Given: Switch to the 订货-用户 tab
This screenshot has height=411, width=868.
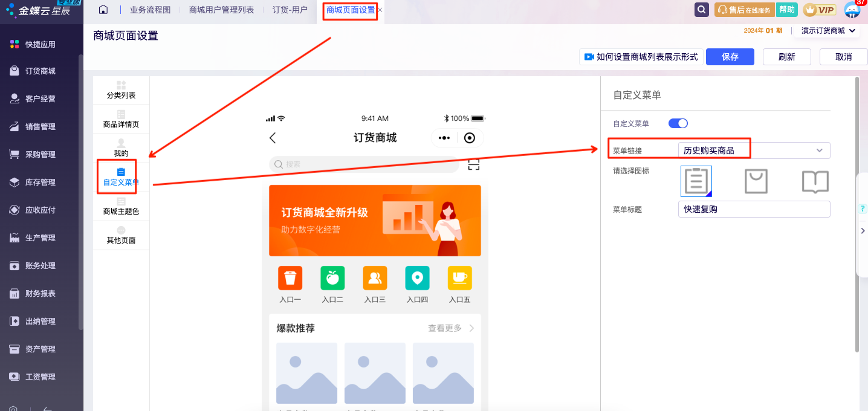Looking at the screenshot, I should pos(290,10).
